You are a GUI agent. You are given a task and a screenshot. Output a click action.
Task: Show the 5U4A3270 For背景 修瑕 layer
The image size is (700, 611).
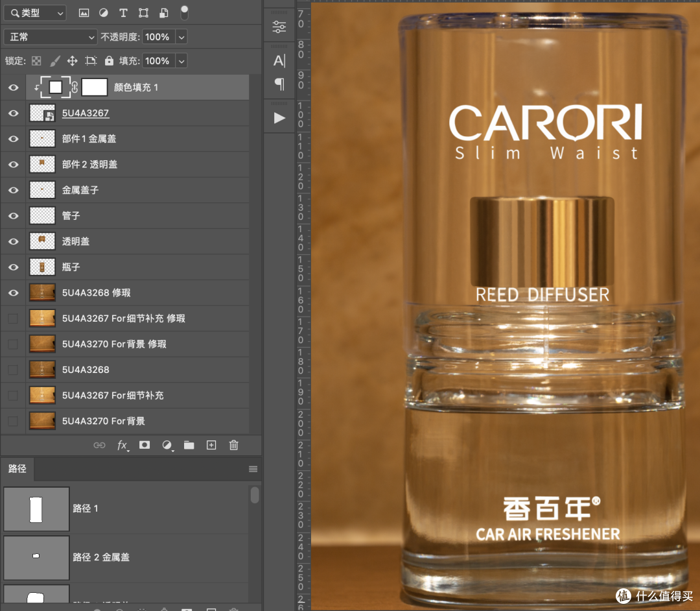13,344
